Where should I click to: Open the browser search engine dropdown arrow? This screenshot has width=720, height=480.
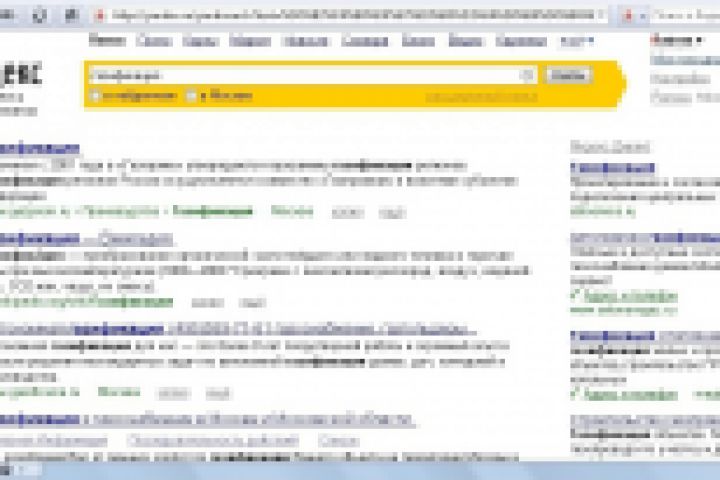coord(642,17)
